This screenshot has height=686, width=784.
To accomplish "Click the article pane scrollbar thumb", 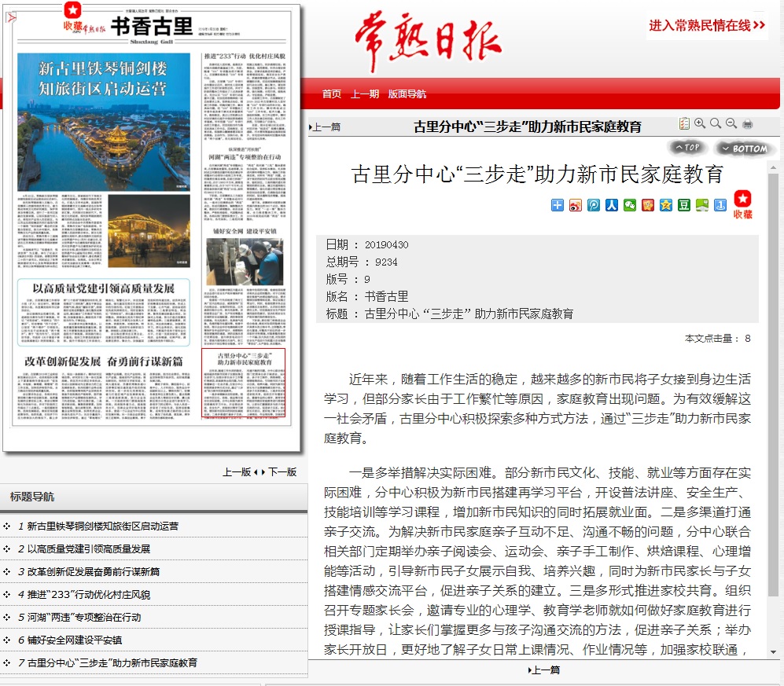I will (774, 385).
